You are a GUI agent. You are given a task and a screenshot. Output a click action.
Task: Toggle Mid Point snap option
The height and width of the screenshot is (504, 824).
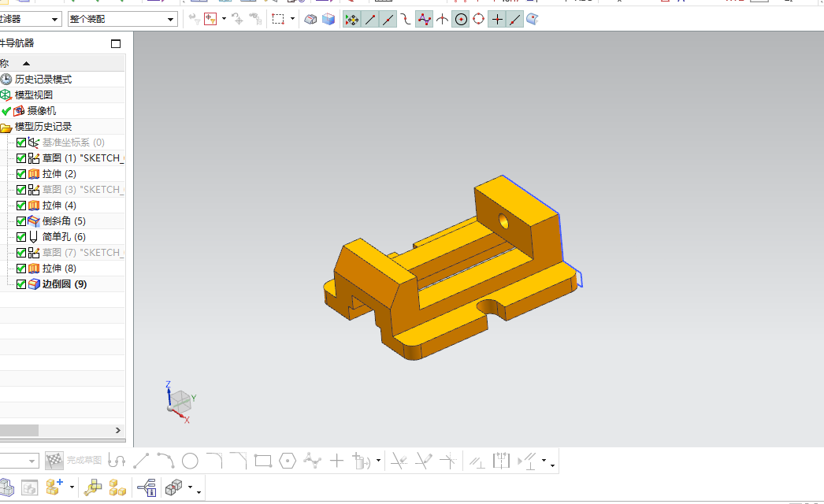click(388, 20)
